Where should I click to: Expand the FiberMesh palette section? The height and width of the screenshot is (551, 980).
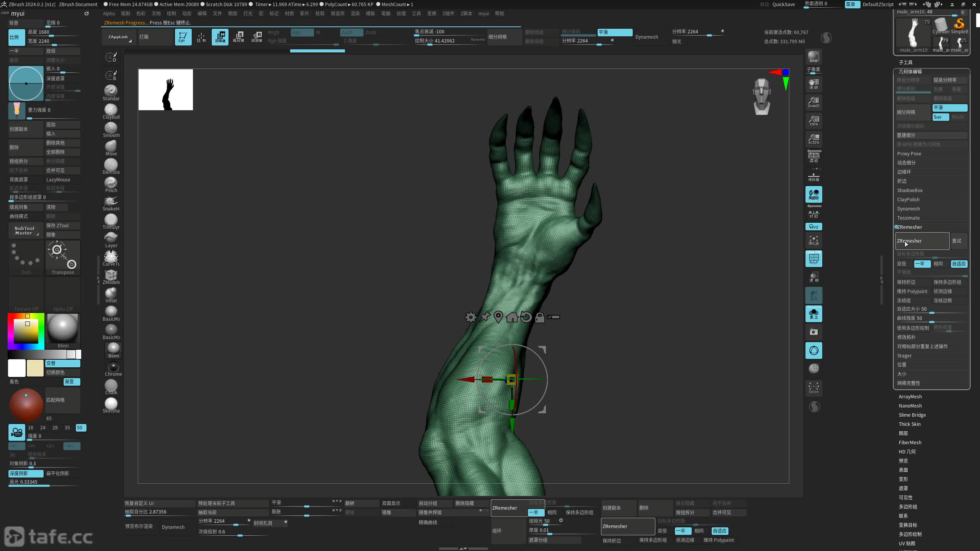pyautogui.click(x=910, y=442)
